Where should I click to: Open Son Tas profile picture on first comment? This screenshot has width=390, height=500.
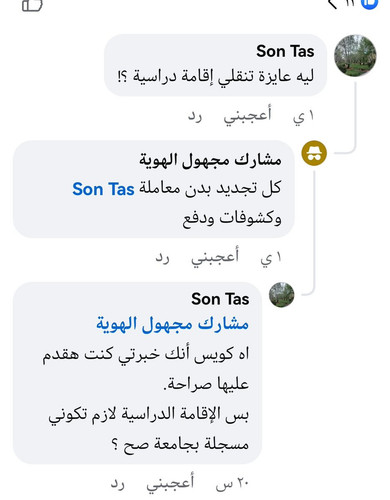coord(355,55)
